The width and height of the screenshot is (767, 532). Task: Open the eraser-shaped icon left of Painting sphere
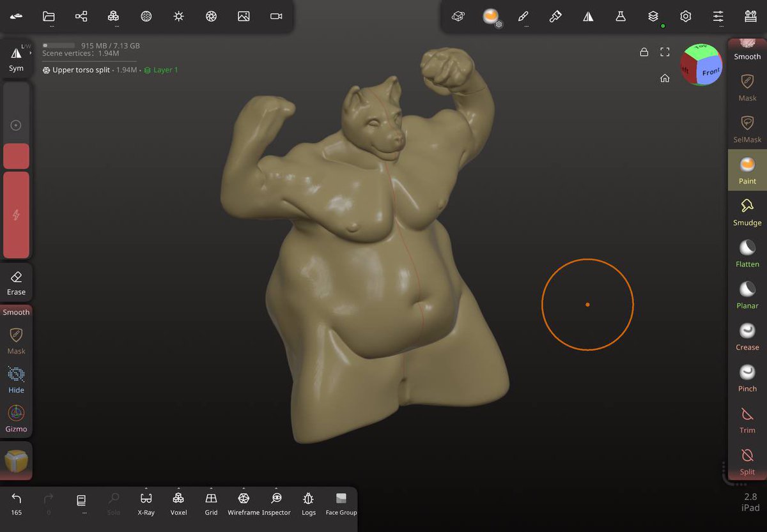click(x=458, y=17)
